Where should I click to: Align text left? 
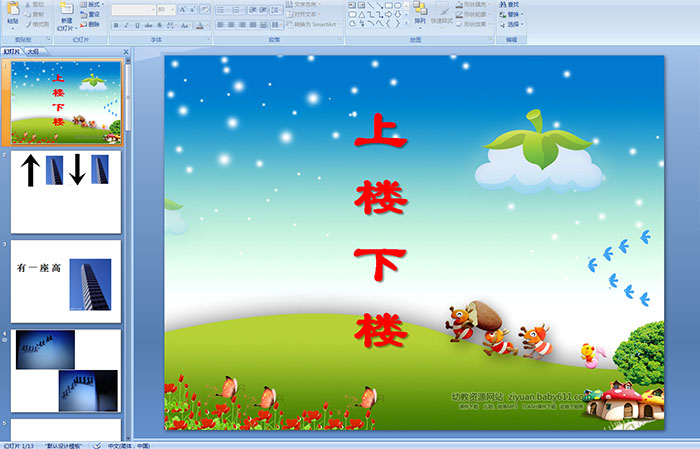(x=221, y=25)
